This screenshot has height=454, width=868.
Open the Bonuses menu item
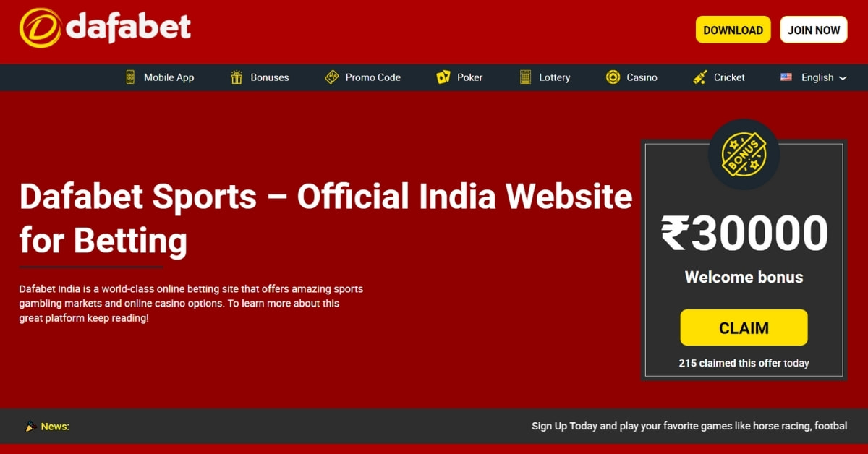coord(260,77)
